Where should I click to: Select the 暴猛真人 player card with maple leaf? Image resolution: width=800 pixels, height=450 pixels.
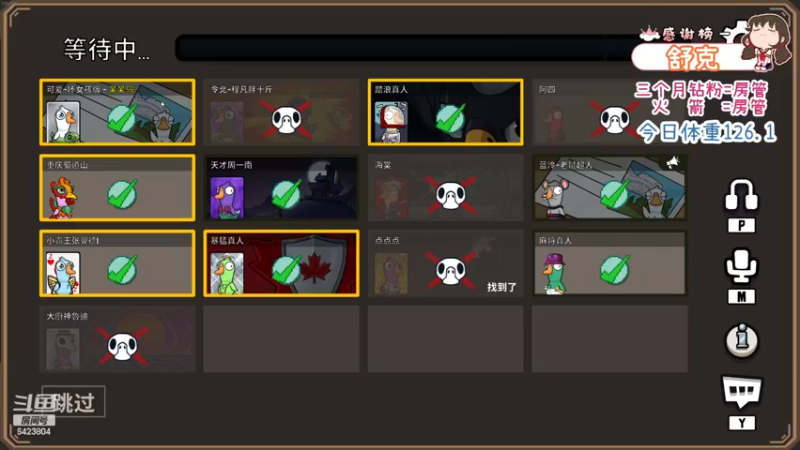point(281,263)
